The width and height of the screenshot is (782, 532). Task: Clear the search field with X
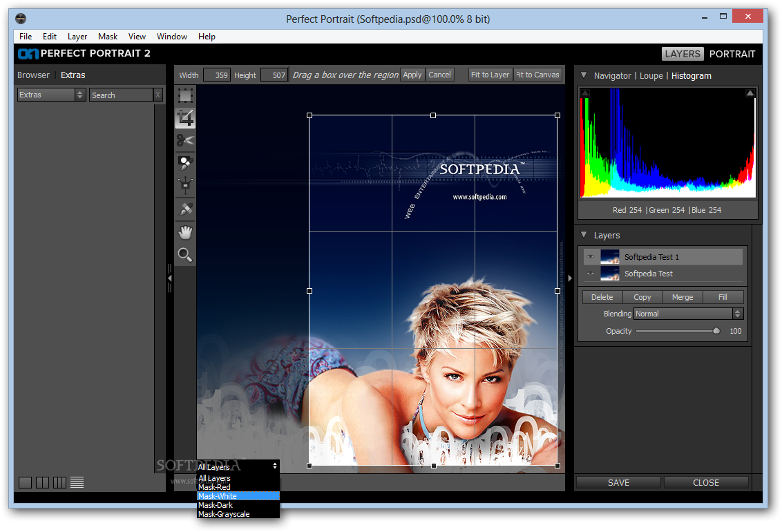tap(158, 95)
